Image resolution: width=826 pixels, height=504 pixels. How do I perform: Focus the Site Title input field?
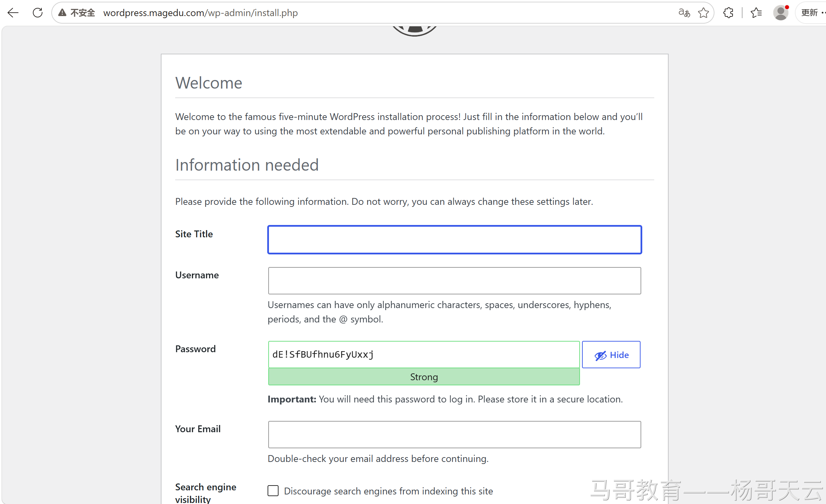coord(454,240)
